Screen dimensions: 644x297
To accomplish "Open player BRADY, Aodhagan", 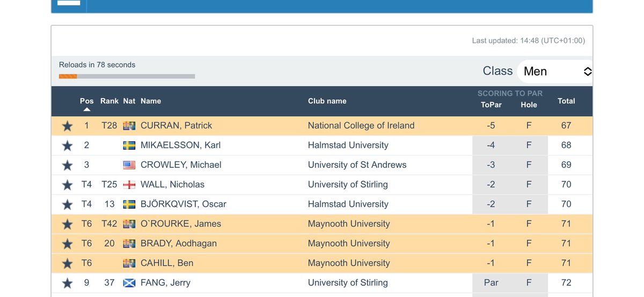I will point(179,243).
